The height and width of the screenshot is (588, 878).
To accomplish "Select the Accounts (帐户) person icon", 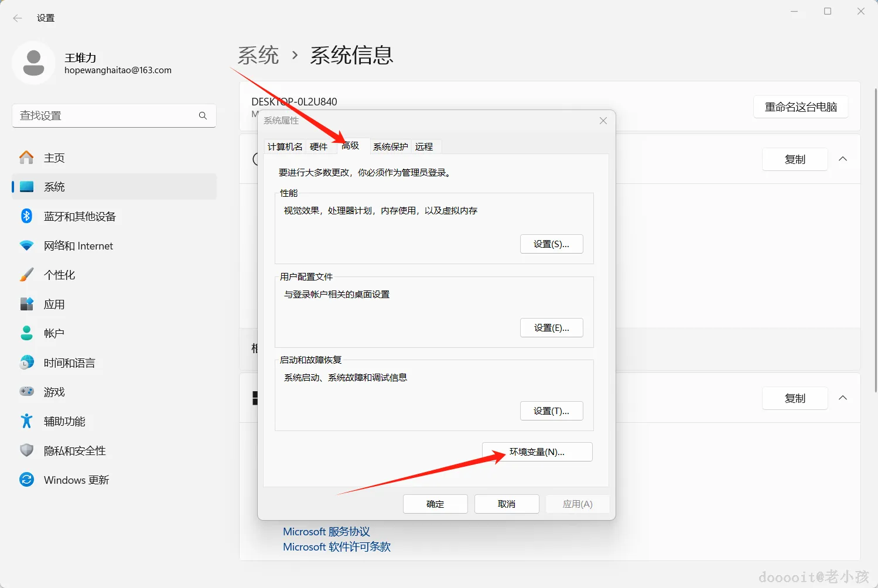I will tap(26, 333).
